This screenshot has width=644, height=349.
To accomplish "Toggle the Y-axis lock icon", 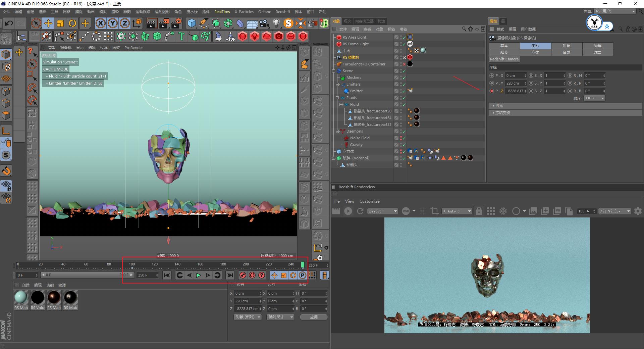I will coord(112,23).
